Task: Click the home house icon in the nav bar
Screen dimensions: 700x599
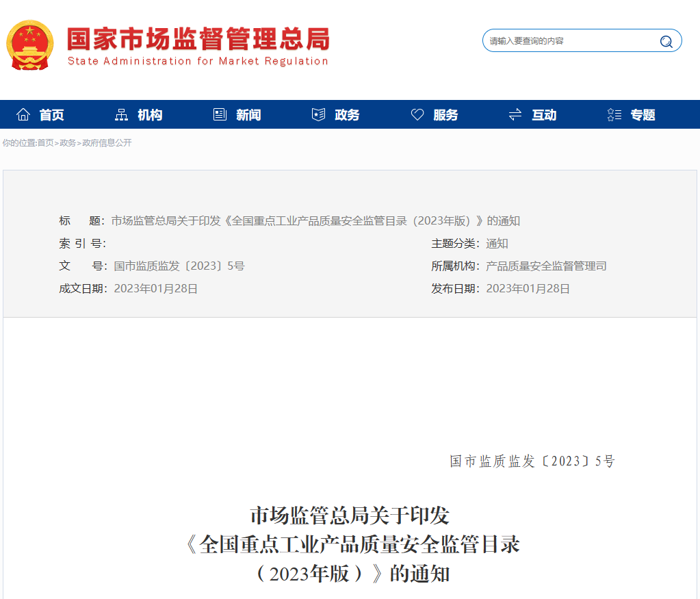Action: [x=23, y=115]
